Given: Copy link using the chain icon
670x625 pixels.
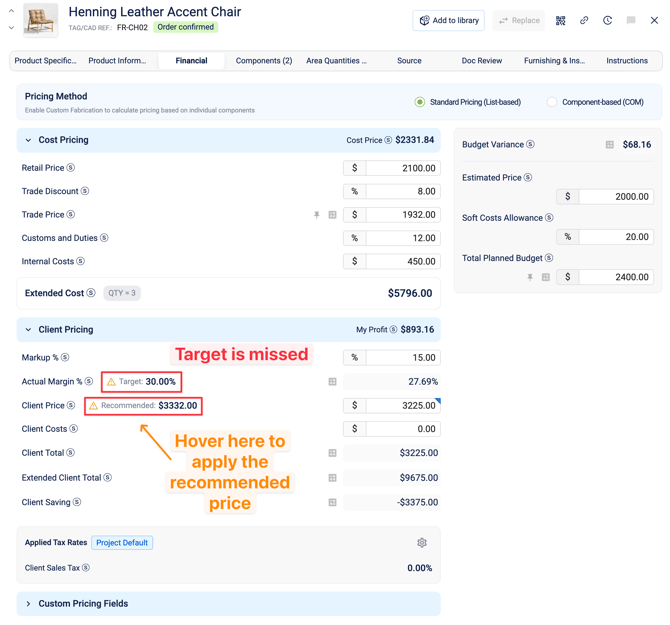Looking at the screenshot, I should (x=584, y=20).
